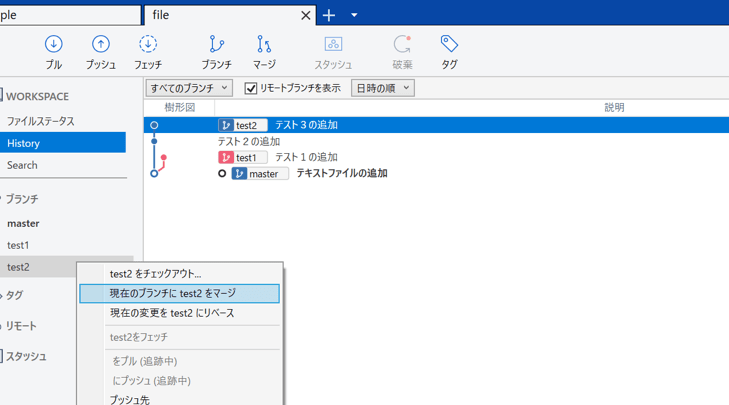Select 現在のブランチに test2 をマージ menu item
The image size is (729, 405).
point(180,293)
